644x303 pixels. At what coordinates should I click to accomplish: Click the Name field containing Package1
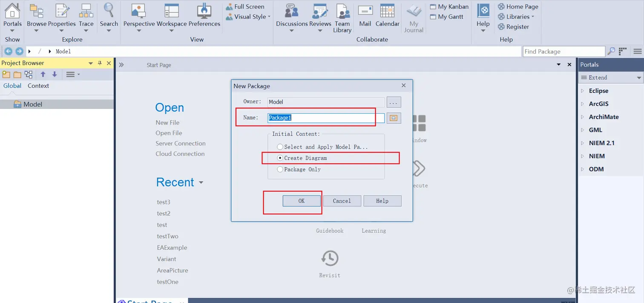326,118
